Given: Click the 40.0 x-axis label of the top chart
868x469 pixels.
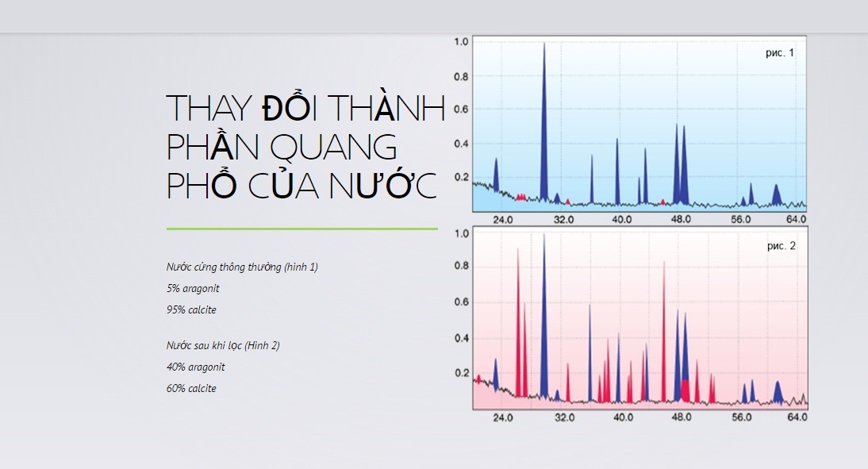Looking at the screenshot, I should coord(621,219).
